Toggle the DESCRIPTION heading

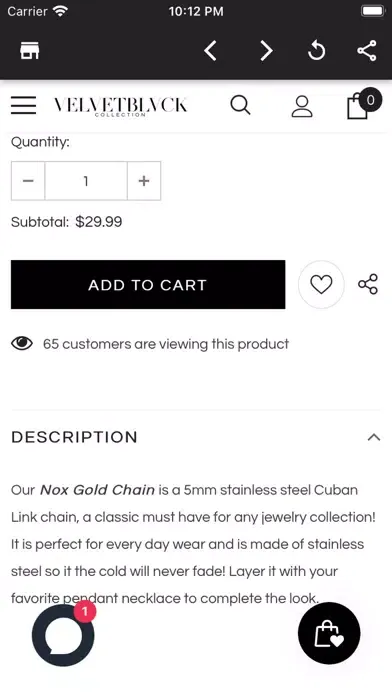(x=74, y=437)
